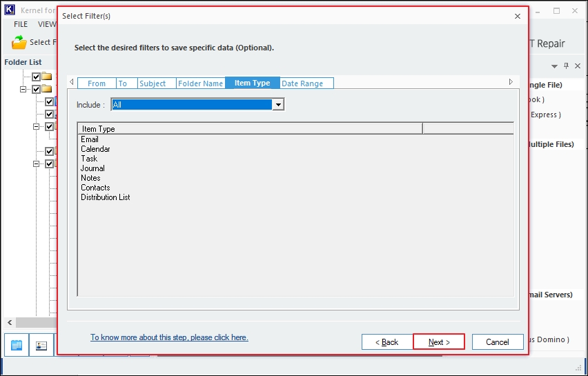The height and width of the screenshot is (376, 588).
Task: Select Email in the item type list
Action: [90, 139]
